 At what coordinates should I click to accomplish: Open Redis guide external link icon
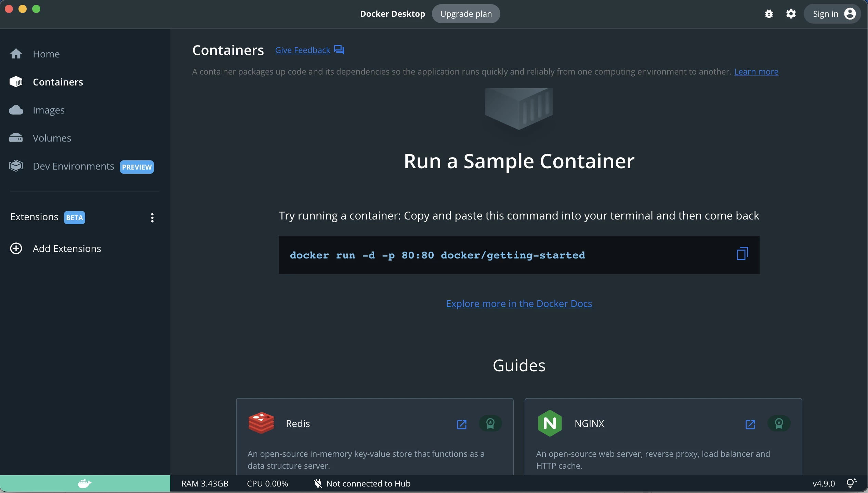[x=462, y=424]
